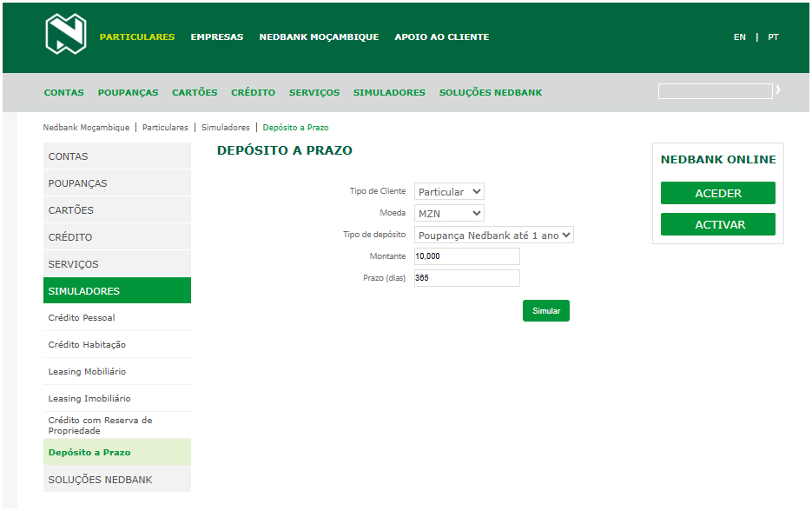Open Apoio ao Cliente menu
The height and width of the screenshot is (511, 812).
point(442,36)
